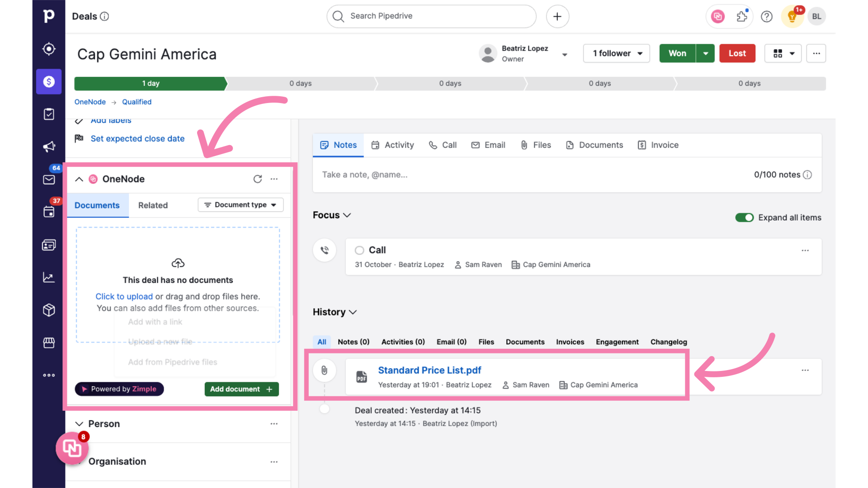Filter history by Engagement

(617, 342)
